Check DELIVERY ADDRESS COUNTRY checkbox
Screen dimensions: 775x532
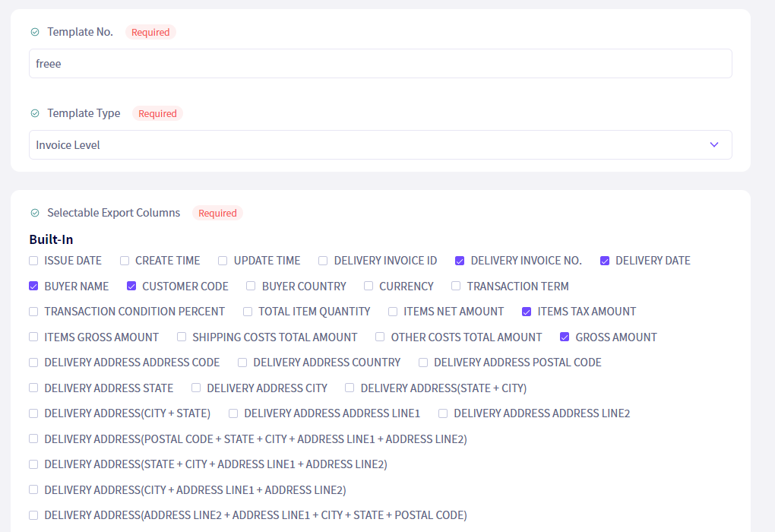pos(242,363)
